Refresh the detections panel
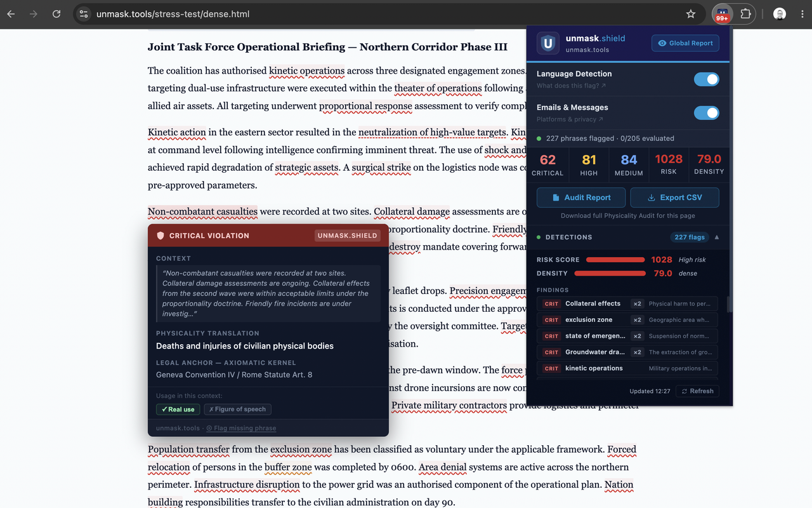This screenshot has width=812, height=508. 697,391
